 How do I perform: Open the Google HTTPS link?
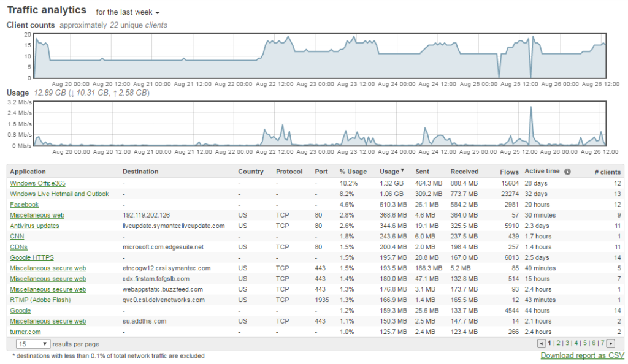(32, 257)
